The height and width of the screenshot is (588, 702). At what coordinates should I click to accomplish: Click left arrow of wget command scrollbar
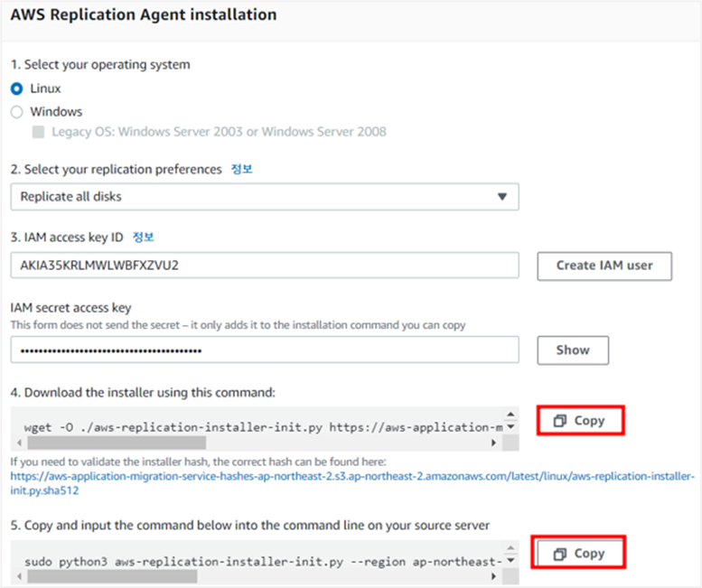coord(19,443)
